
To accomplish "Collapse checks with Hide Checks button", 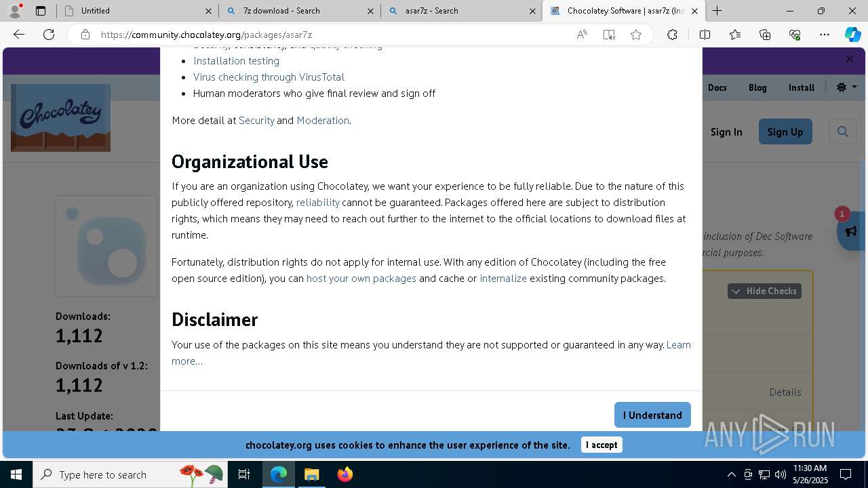I will click(764, 291).
